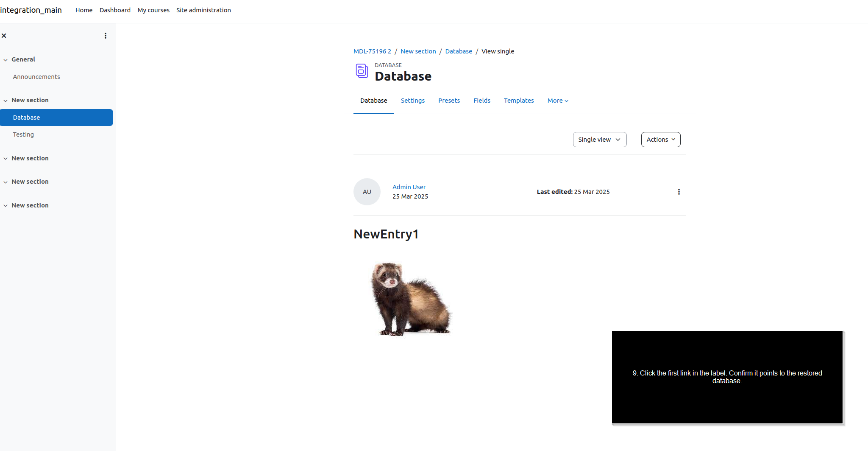Open the Single view dropdown
Image resolution: width=868 pixels, height=451 pixels.
pyautogui.click(x=600, y=140)
